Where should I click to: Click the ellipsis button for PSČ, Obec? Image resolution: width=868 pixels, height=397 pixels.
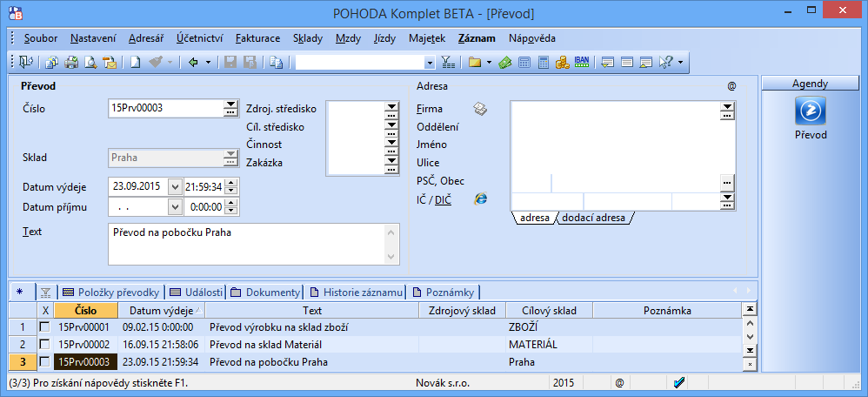coord(727,181)
